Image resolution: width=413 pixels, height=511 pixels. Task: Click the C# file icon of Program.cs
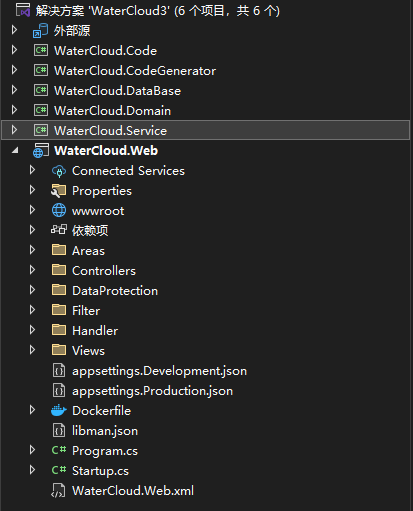(x=59, y=450)
